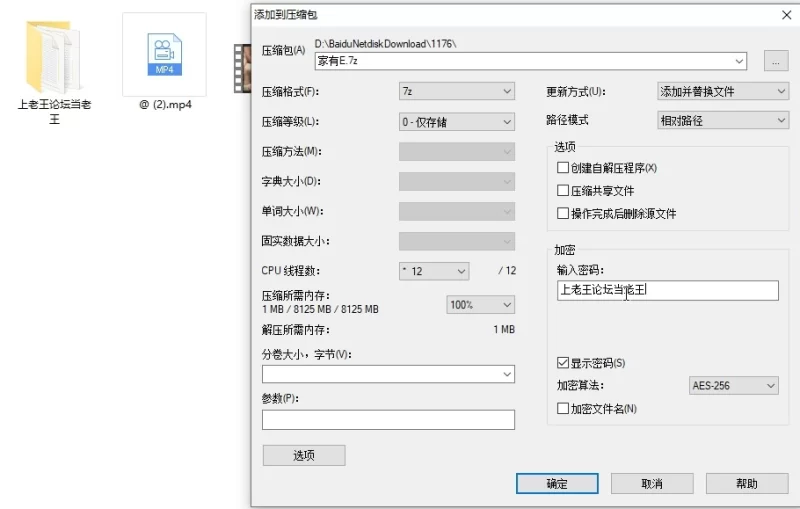Image resolution: width=800 pixels, height=509 pixels.
Task: Click the / 12 thread count text
Action: [507, 271]
